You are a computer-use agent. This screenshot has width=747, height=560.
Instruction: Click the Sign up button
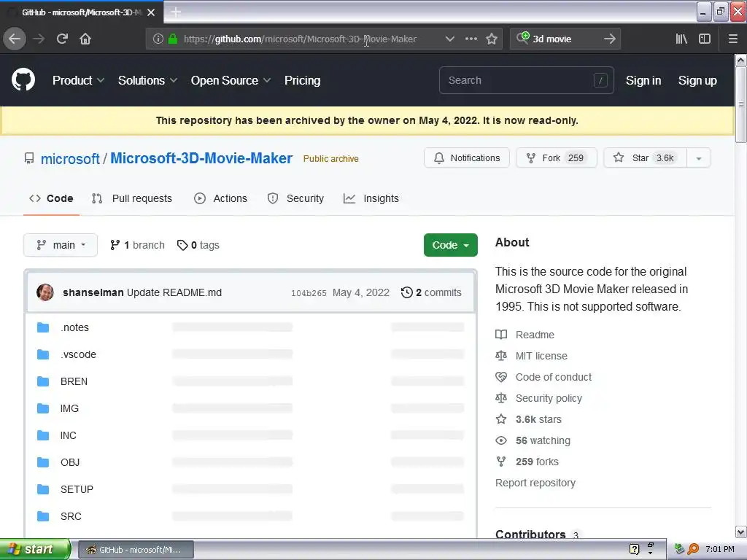click(x=697, y=80)
